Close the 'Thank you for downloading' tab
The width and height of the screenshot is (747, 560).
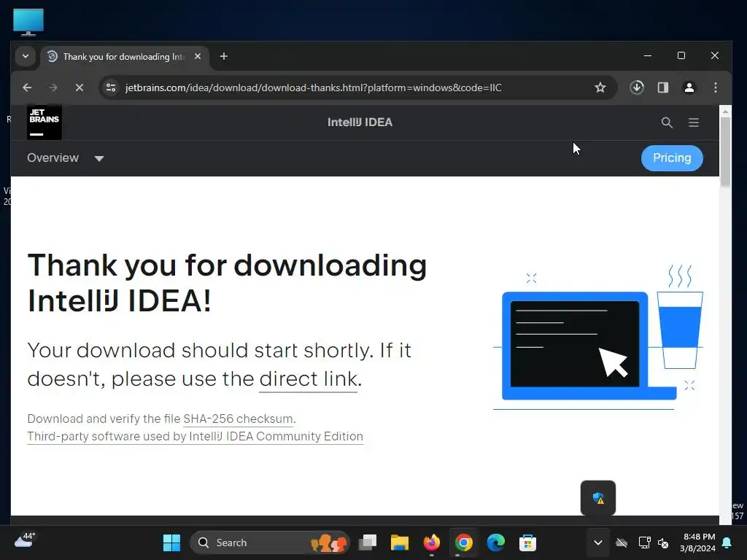(198, 57)
